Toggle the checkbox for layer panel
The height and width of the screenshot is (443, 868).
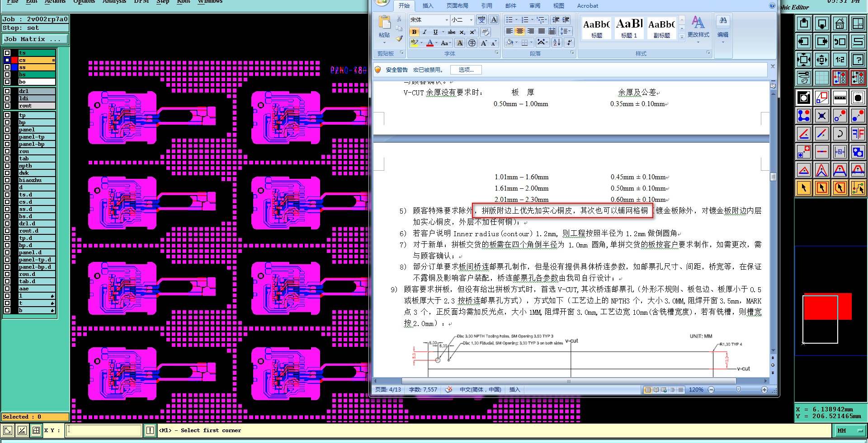click(x=7, y=130)
